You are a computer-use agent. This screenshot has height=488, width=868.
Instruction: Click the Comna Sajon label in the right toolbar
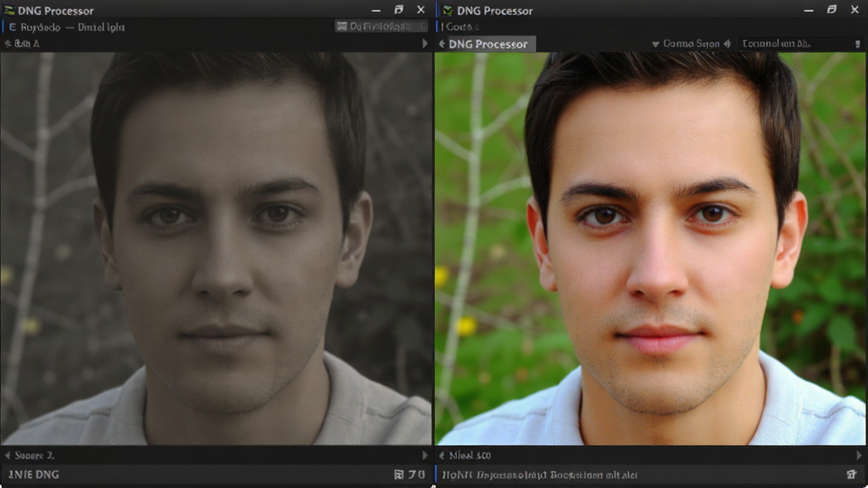click(691, 44)
